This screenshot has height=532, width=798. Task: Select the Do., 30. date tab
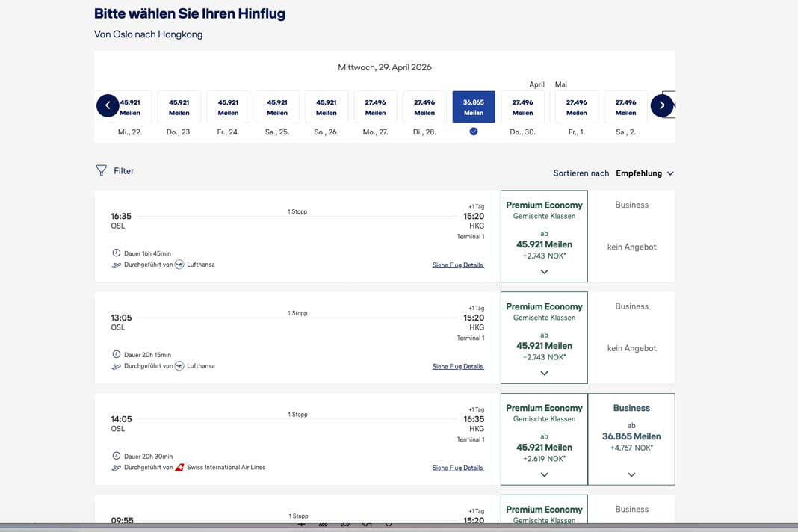523,107
